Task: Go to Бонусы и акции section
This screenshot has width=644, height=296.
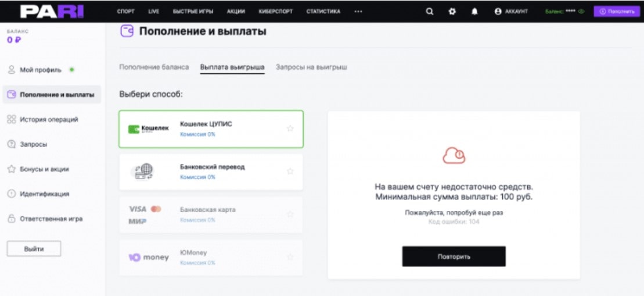Action: [44, 169]
